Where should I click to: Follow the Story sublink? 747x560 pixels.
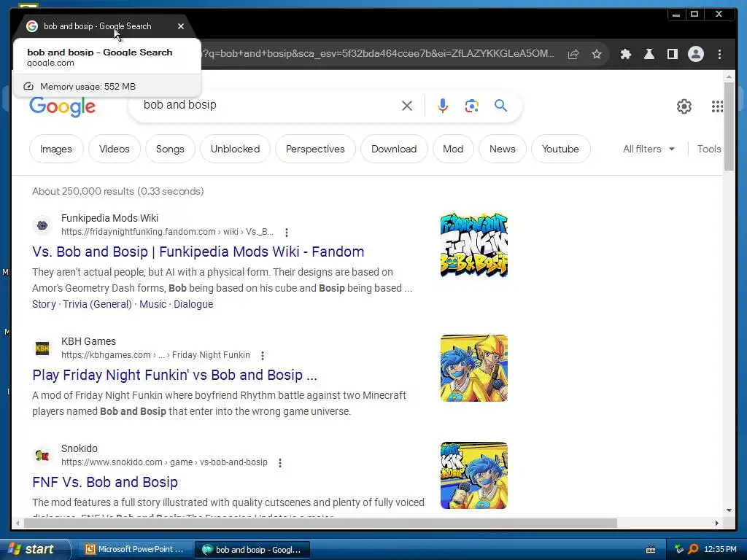44,304
